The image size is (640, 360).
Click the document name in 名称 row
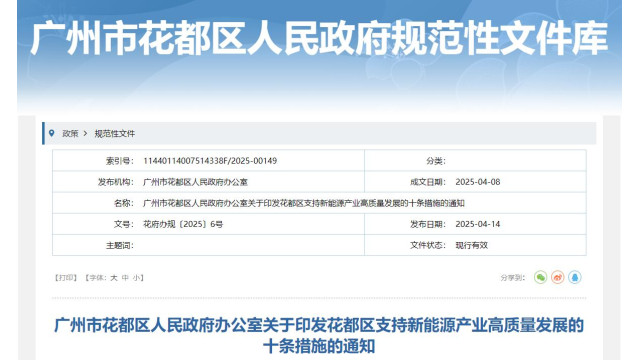coord(304,203)
